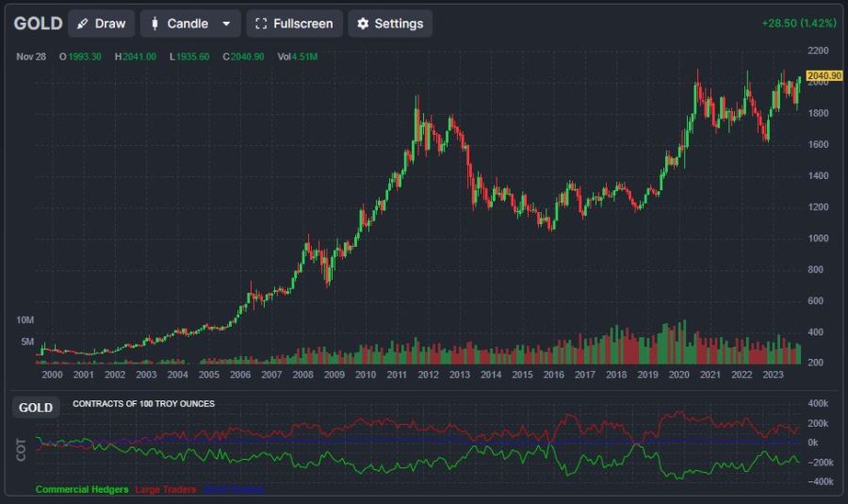Click the 2008 year label on time axis
This screenshot has height=504, width=848.
302,374
